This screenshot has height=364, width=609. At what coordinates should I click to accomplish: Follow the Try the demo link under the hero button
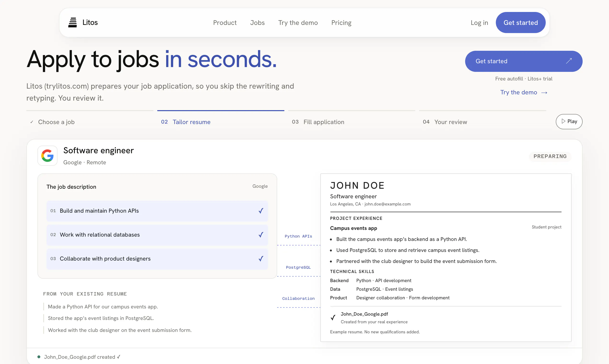pyautogui.click(x=524, y=92)
